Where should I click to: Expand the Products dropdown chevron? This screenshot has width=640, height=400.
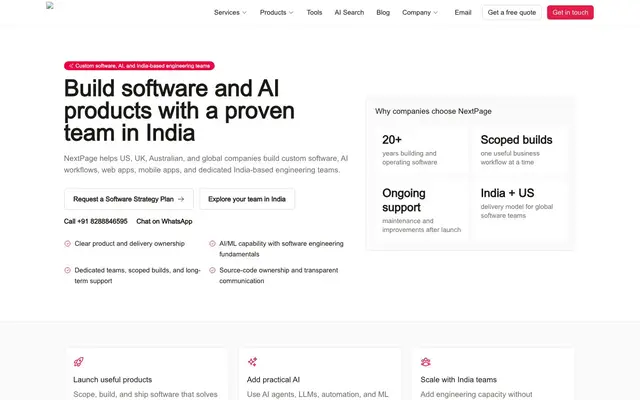tap(291, 13)
